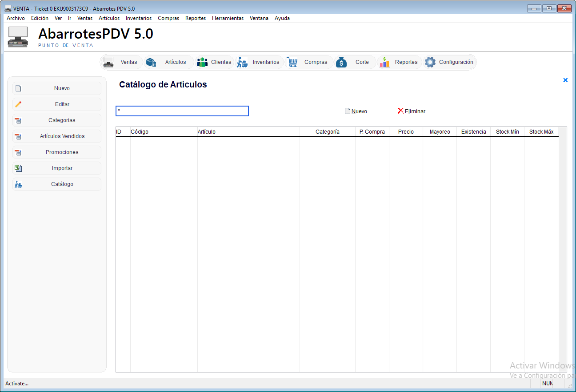Screen dimensions: 576x392
Task: Click the icon beside Promociones
Action: coord(18,152)
